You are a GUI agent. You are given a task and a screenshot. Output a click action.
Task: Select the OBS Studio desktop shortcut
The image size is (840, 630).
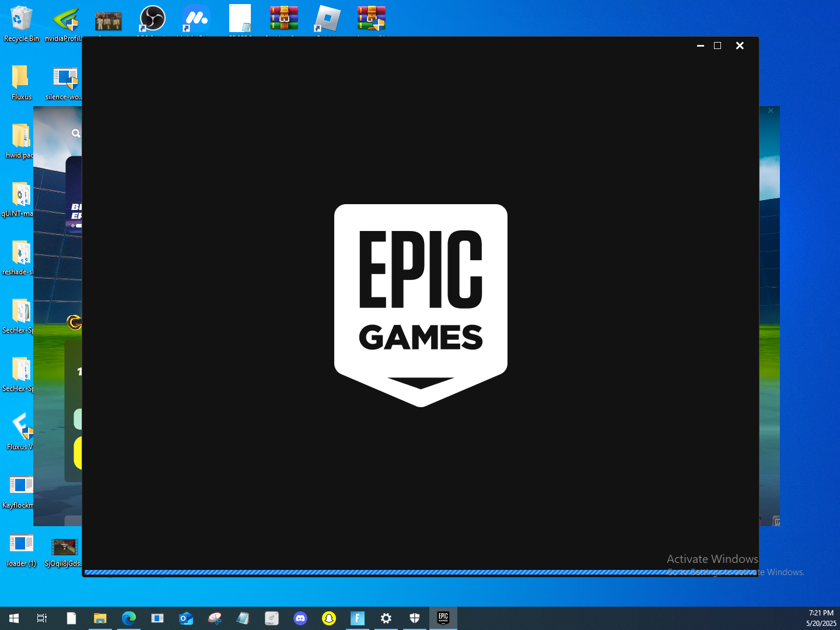(152, 19)
